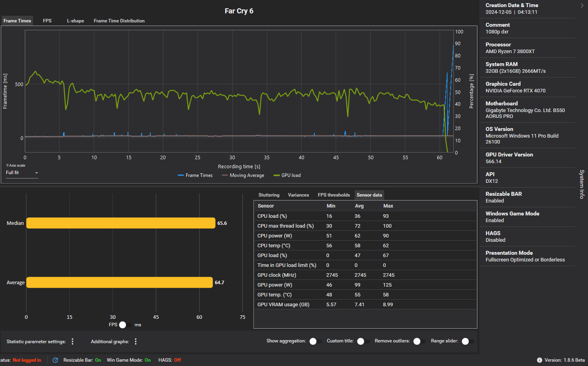Open the Variances tab
588x366 pixels.
click(298, 195)
